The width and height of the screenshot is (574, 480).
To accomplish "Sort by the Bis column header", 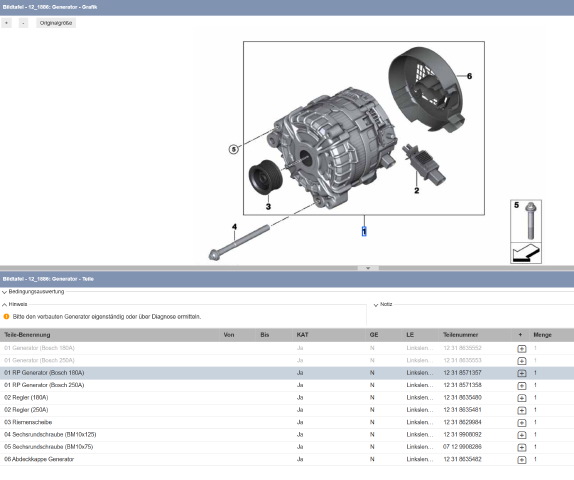I will point(265,335).
